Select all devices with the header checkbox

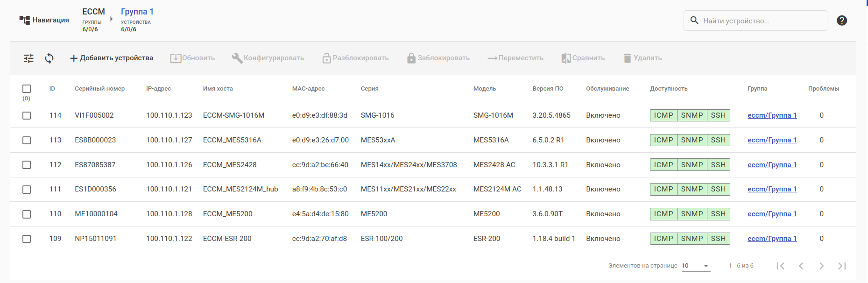(27, 89)
